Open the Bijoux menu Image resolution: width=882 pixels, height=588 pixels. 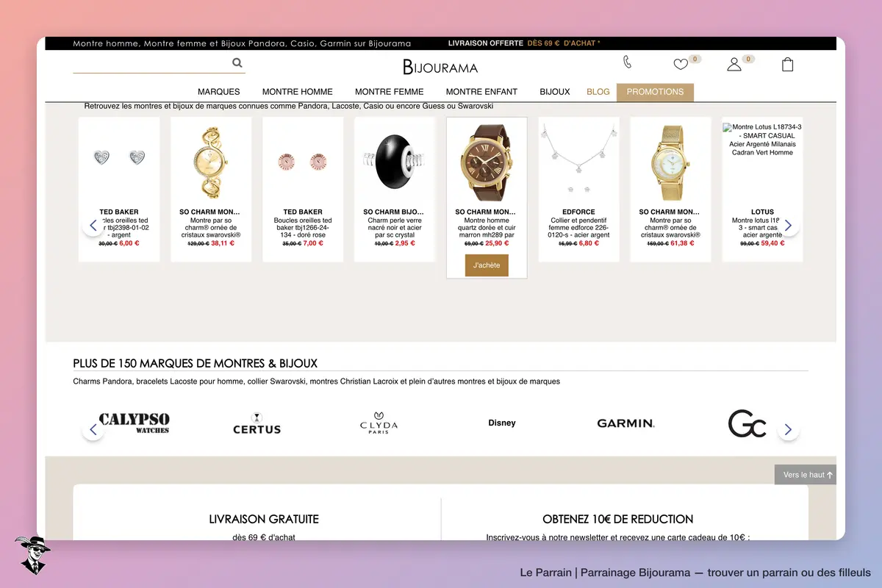[x=555, y=92]
